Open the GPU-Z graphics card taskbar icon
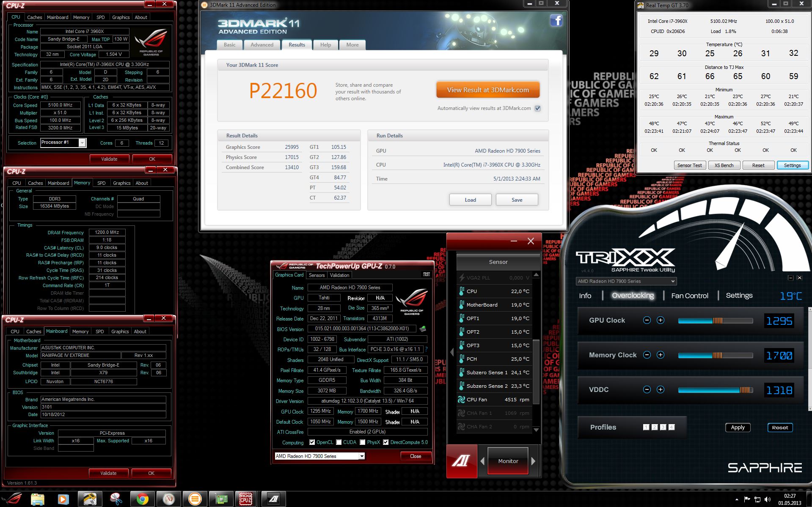812x507 pixels. 221,499
